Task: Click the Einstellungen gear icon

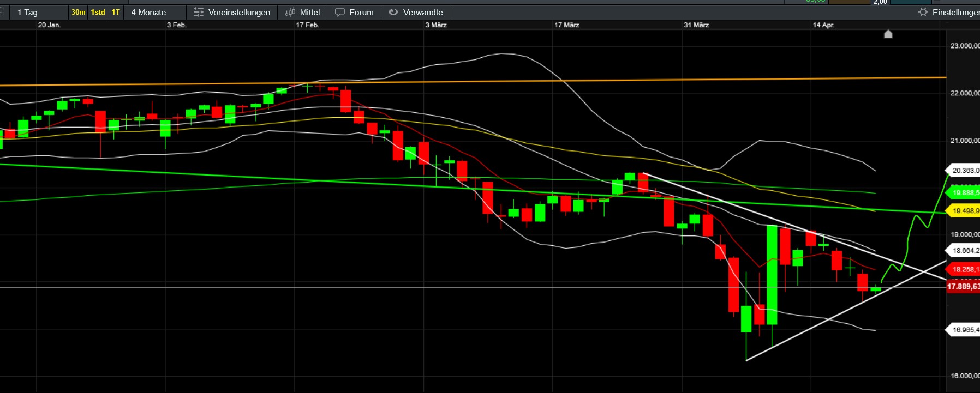Action: [923, 12]
